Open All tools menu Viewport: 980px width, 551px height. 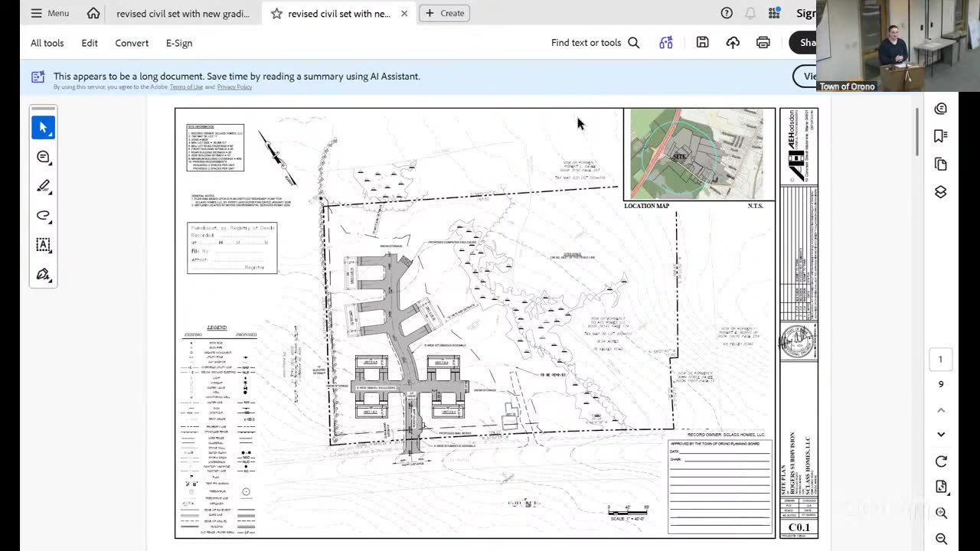coord(47,43)
